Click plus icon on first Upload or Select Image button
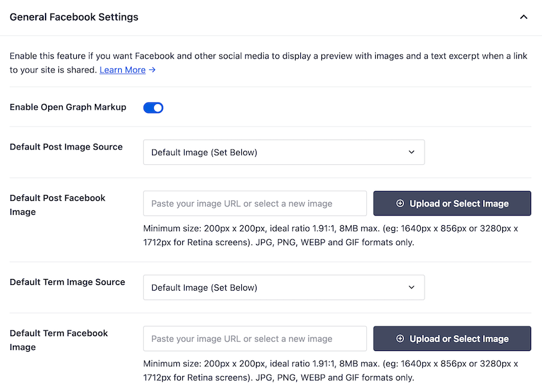The width and height of the screenshot is (542, 392). point(401,203)
